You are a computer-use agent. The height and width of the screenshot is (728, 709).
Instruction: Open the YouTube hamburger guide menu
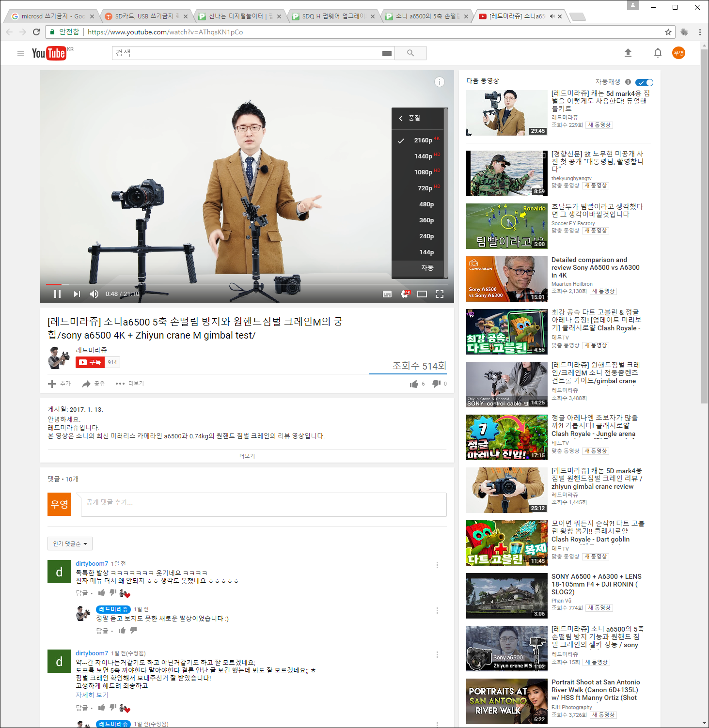(20, 53)
